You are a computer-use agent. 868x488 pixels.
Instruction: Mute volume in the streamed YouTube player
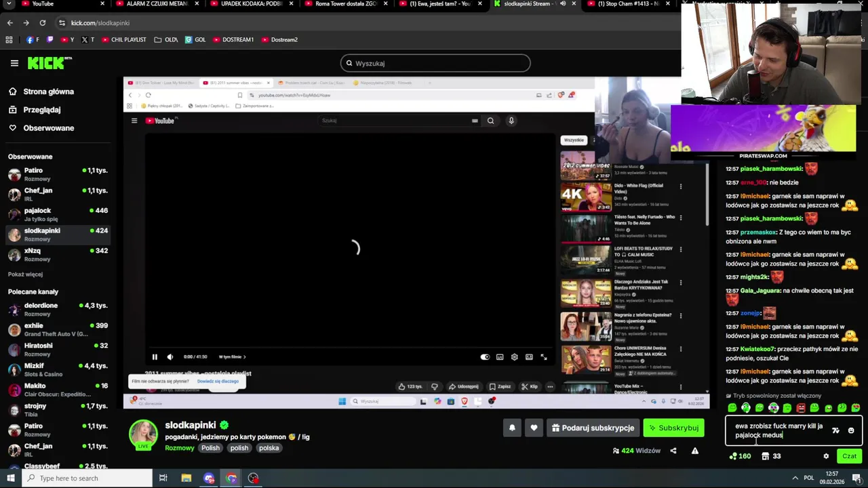[170, 357]
